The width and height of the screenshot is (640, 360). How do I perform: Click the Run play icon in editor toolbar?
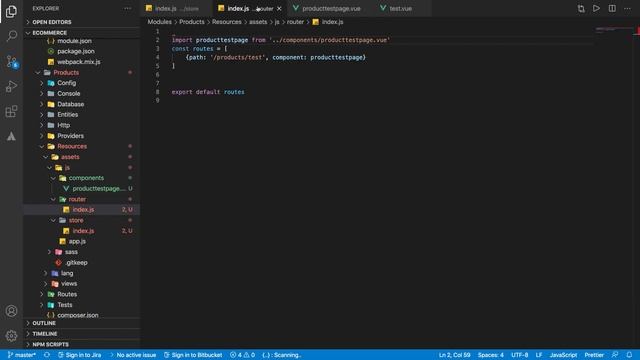tap(596, 8)
